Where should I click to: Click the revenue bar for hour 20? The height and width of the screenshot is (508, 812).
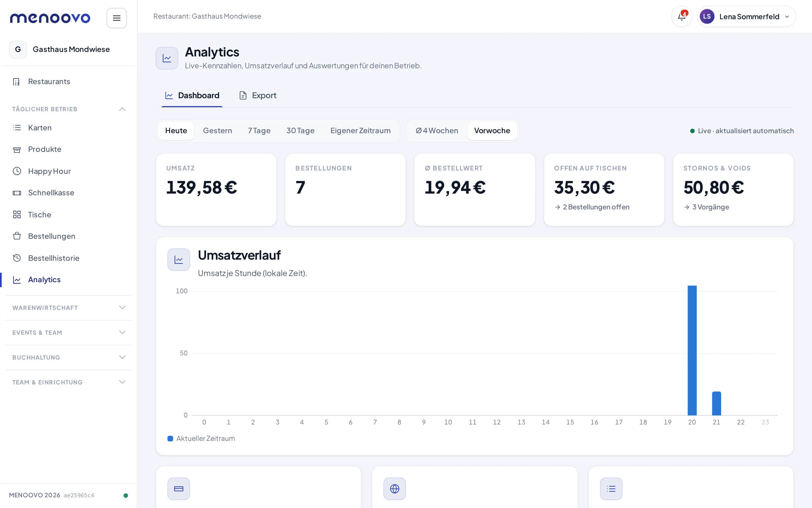pos(692,351)
